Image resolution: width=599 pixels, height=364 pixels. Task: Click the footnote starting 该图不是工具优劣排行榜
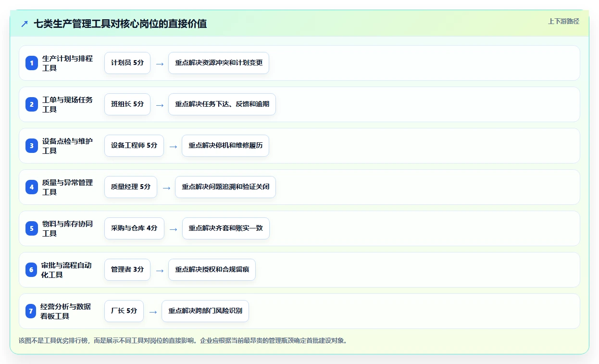(x=183, y=340)
